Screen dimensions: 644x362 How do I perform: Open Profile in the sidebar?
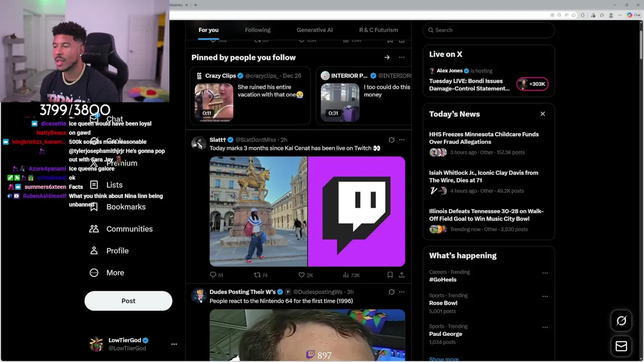click(x=109, y=251)
